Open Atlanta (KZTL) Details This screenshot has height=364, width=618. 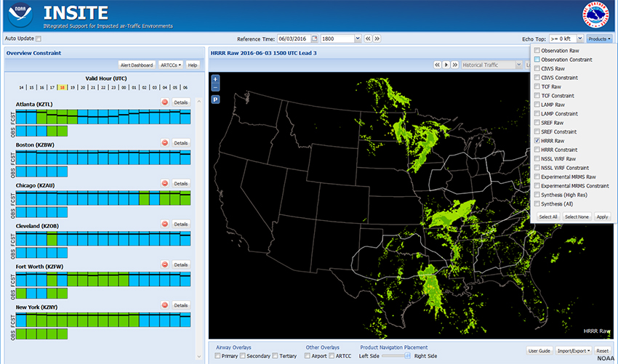[x=181, y=102]
